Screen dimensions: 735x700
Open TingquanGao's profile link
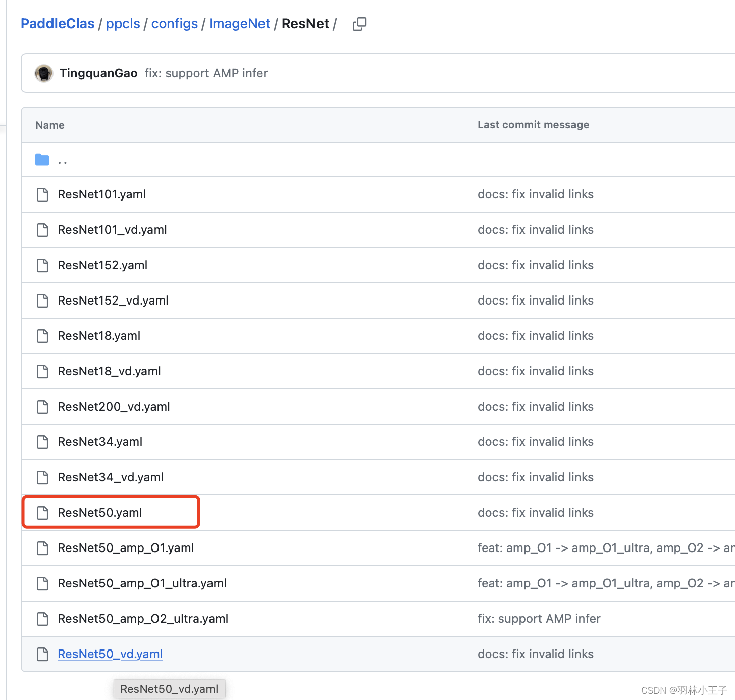98,73
